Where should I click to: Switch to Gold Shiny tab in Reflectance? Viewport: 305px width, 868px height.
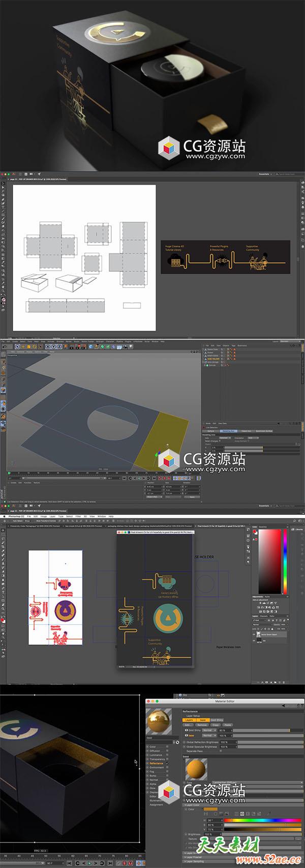tap(217, 720)
